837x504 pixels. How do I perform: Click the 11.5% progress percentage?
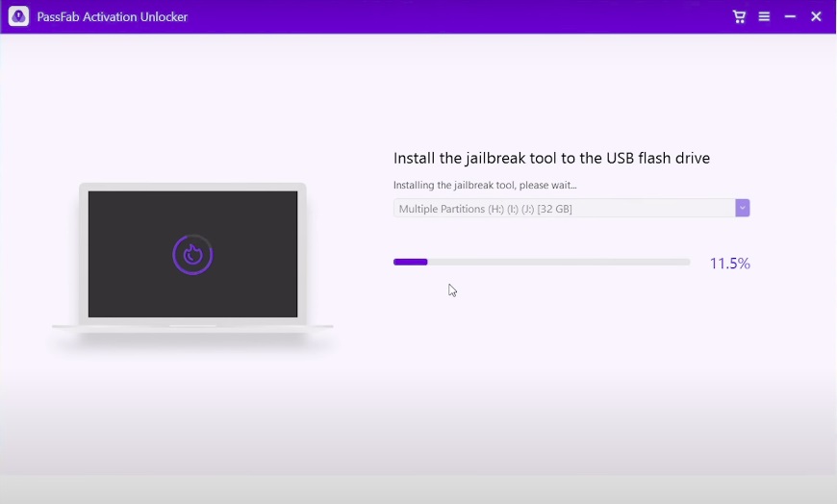click(x=729, y=264)
